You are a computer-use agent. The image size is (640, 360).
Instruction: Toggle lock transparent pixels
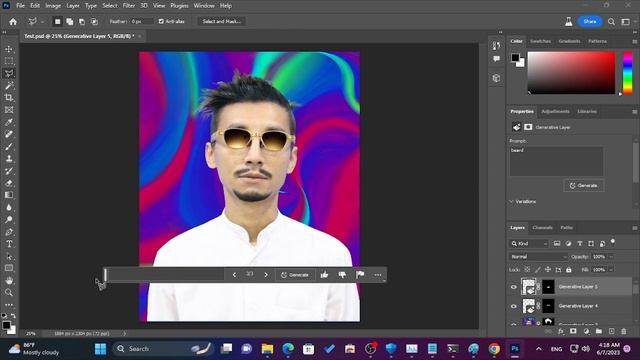527,270
